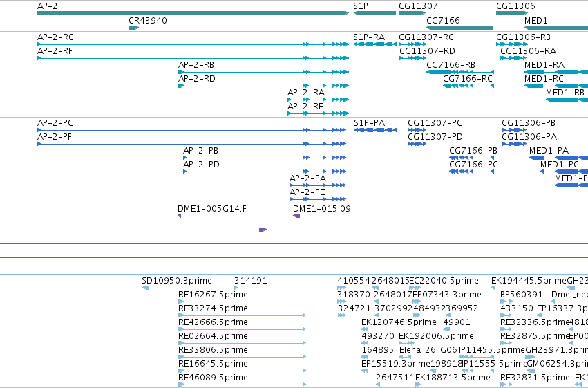
Task: Select the RE16645.5prime EST label
Action: [x=213, y=364]
